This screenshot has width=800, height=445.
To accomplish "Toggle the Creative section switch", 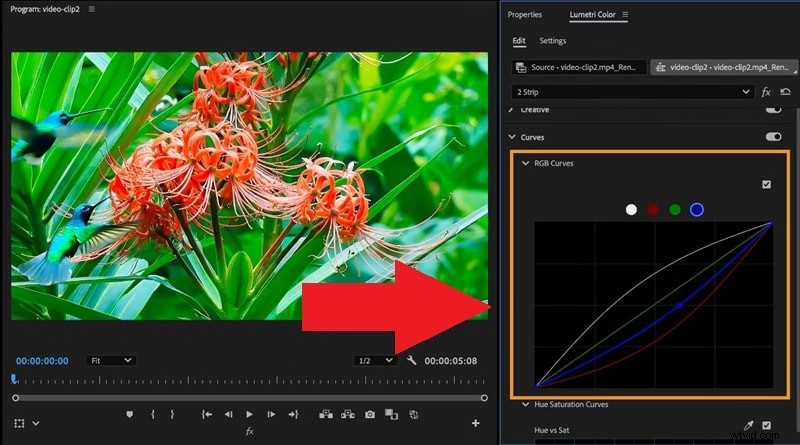I will (773, 109).
